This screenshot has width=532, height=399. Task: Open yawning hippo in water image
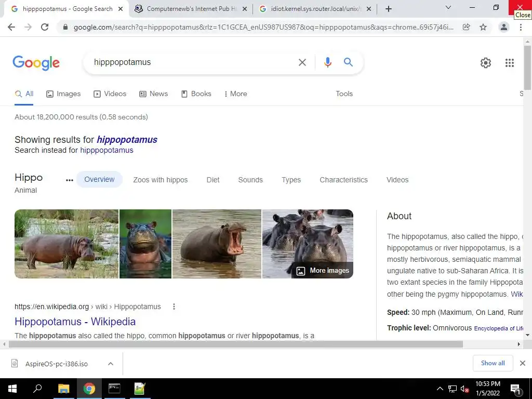217,244
